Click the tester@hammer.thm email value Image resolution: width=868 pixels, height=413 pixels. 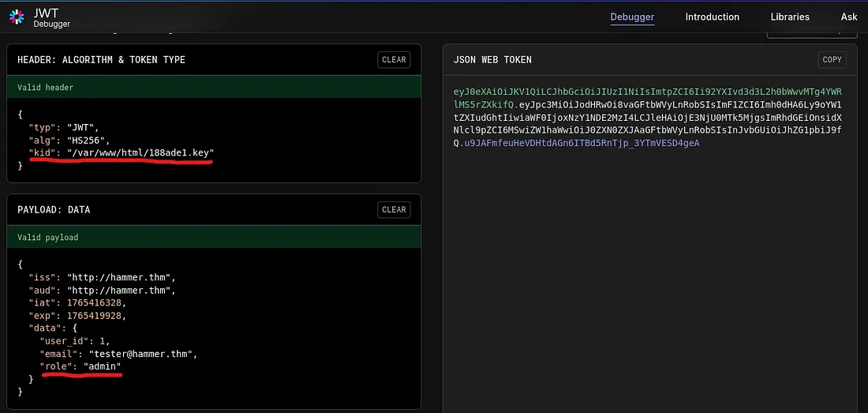tap(142, 354)
